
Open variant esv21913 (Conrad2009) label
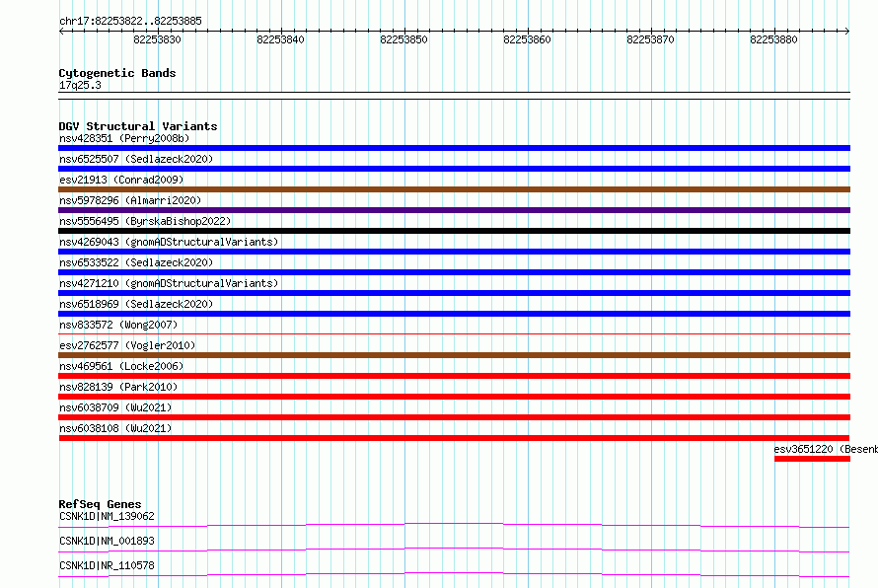coord(121,180)
